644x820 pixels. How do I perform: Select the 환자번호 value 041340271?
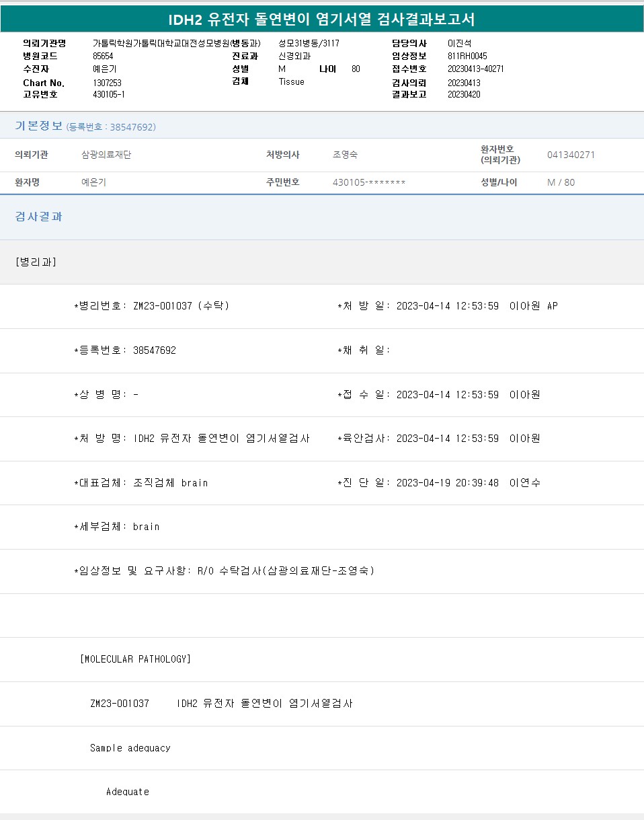(571, 155)
